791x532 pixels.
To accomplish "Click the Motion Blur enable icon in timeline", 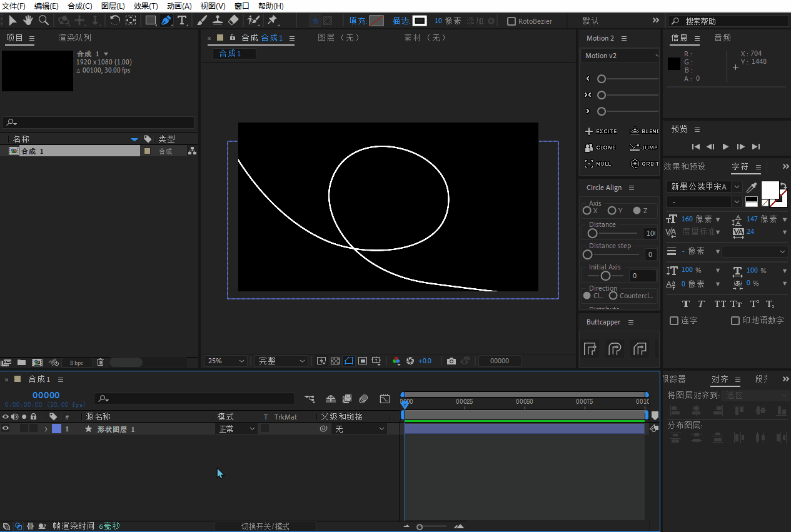I will point(363,399).
